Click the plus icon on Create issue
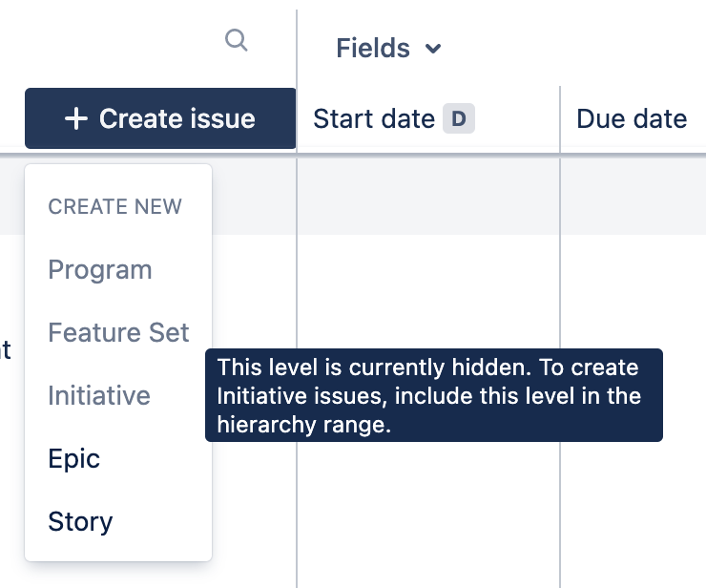 76,118
